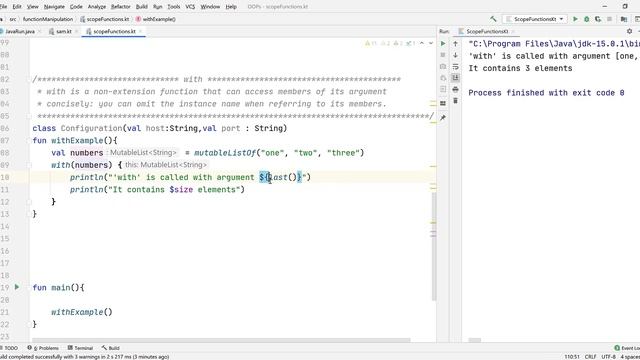
Task: Collapse the with(numbers) block fold
Action: [29, 165]
